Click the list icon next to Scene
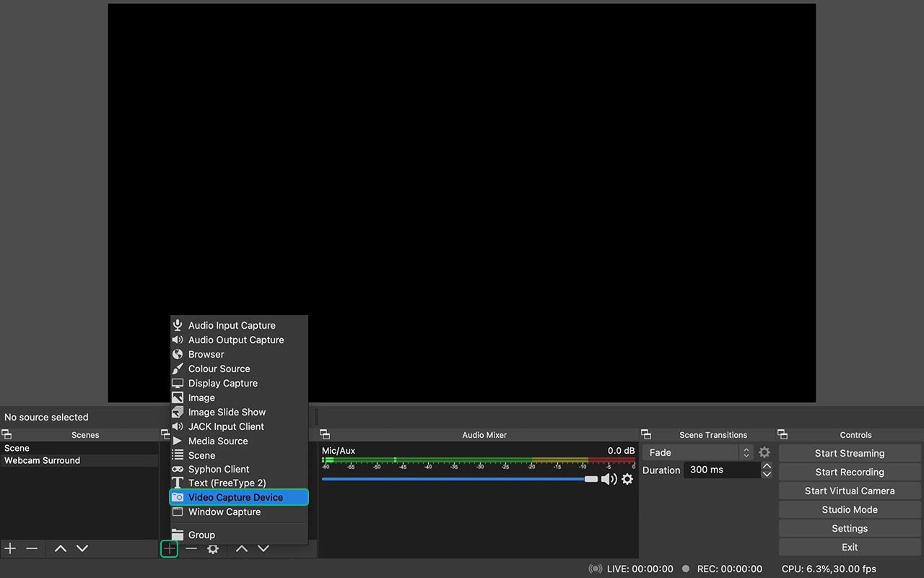This screenshot has width=924, height=578. click(178, 455)
